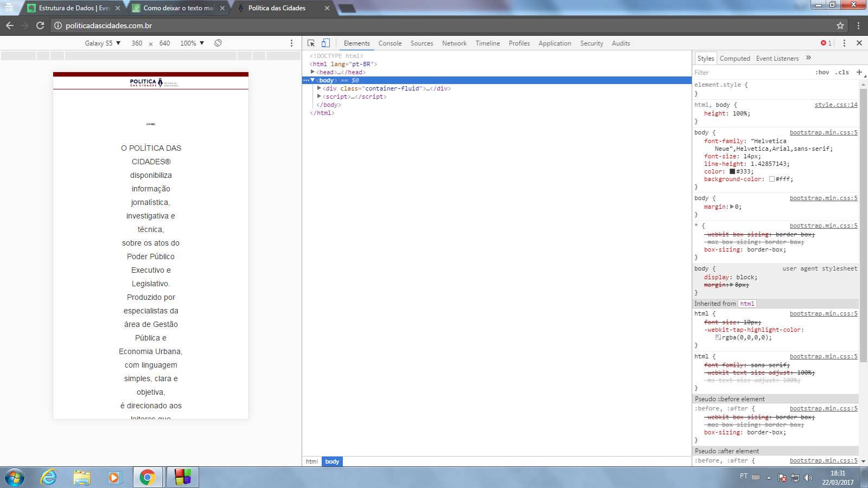Toggle the .cls element classes option
The height and width of the screenshot is (488, 868).
coord(843,72)
